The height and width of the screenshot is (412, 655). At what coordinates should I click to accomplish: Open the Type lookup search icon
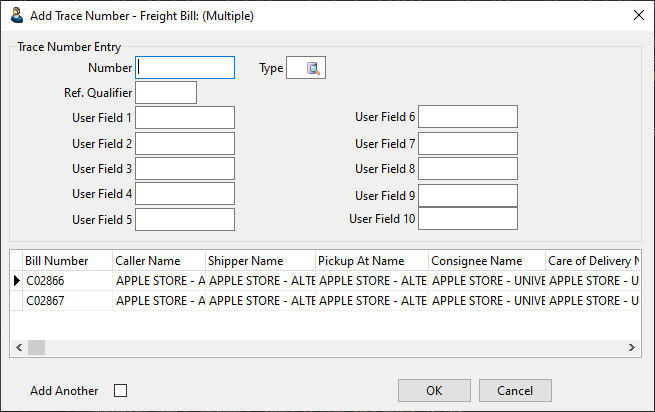(x=313, y=68)
